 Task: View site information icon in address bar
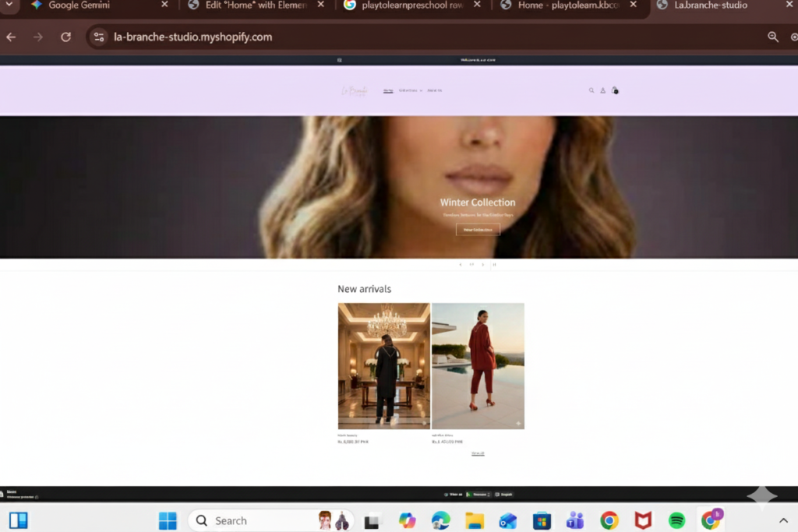[x=98, y=37]
